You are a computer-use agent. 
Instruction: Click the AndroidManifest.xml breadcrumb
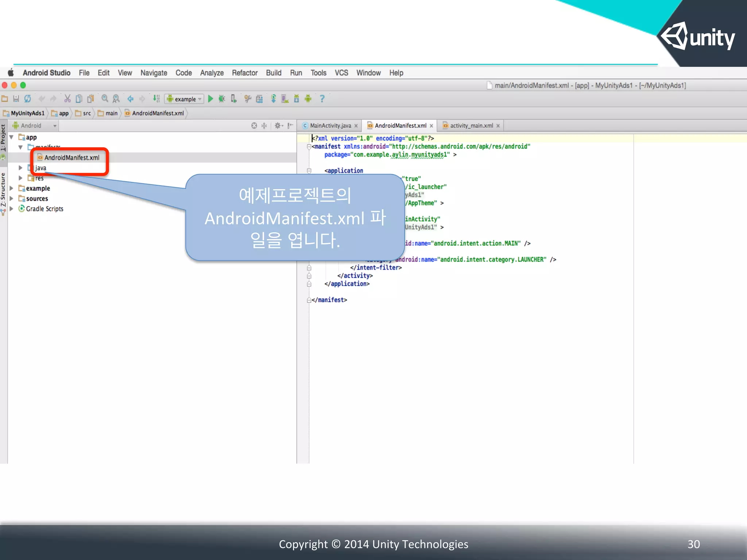pos(154,113)
